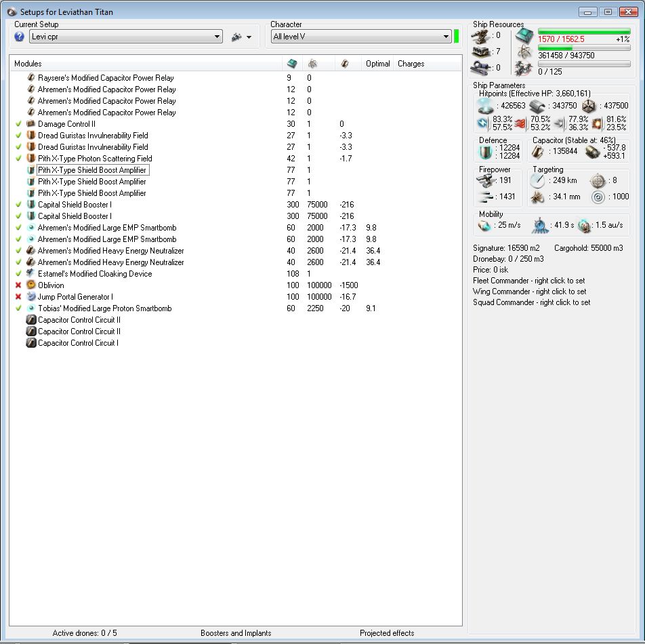The image size is (645, 644).
Task: Click the shield hitpoints icon beside 426563
Action: coord(485,106)
